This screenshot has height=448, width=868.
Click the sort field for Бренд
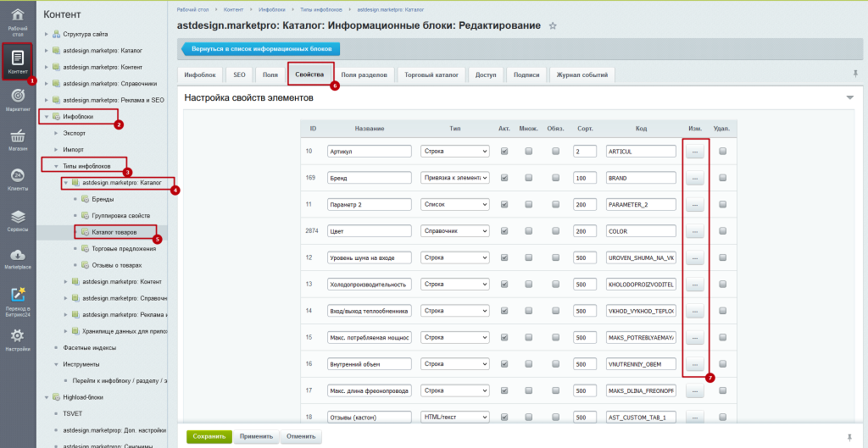585,178
